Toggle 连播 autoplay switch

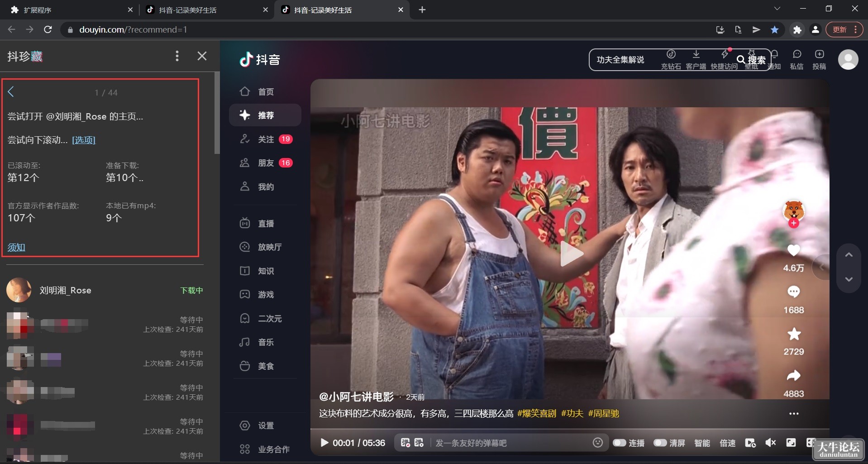click(620, 443)
